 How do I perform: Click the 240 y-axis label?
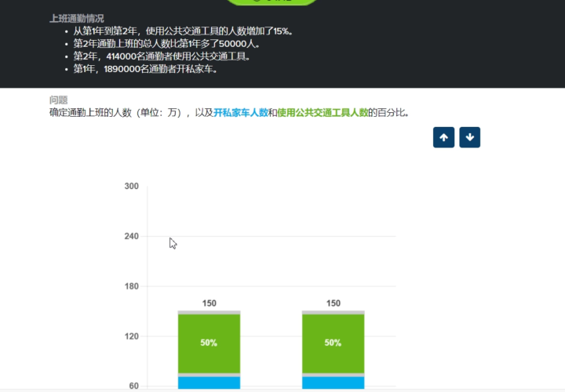131,236
